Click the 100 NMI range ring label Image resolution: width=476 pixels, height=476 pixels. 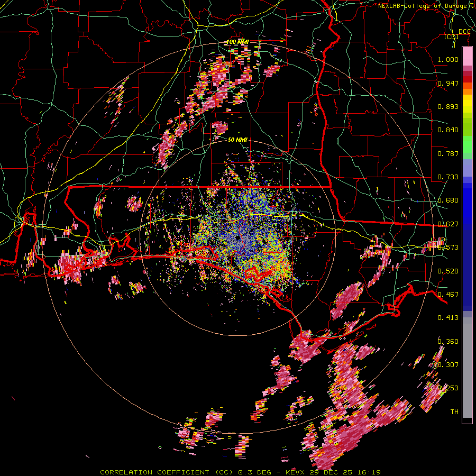click(x=237, y=42)
